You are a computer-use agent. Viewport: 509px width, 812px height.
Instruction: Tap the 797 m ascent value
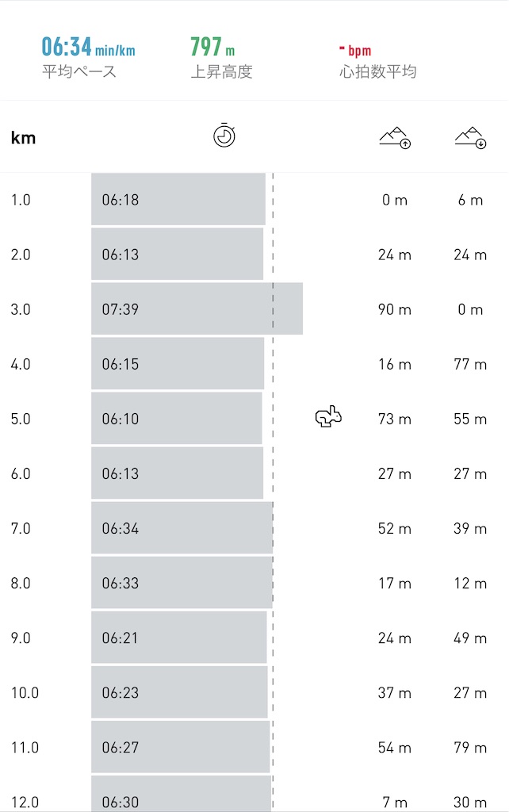coord(212,47)
